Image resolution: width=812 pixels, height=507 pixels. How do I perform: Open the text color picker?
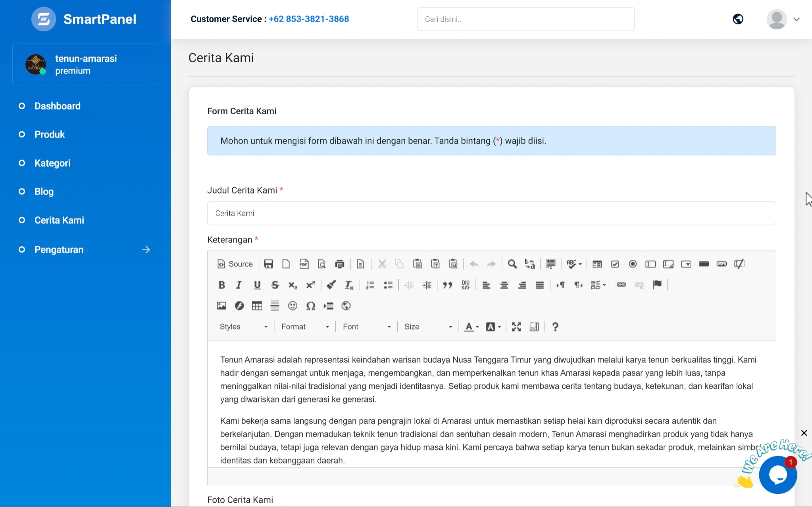(x=471, y=327)
